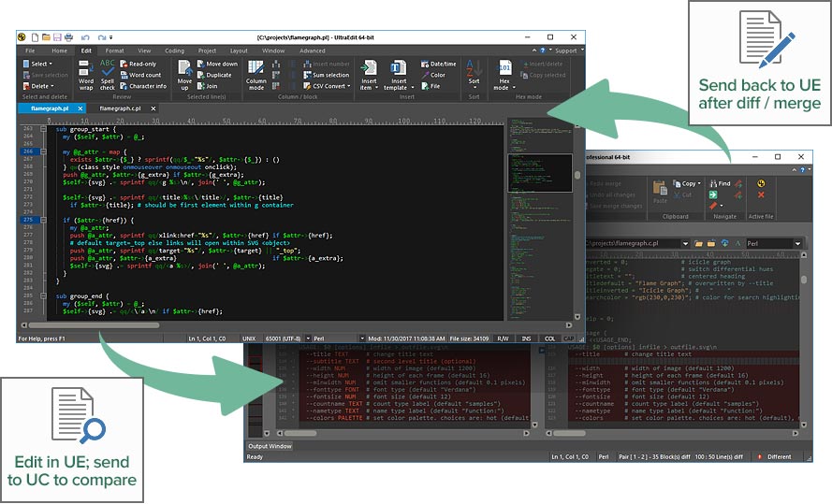Click the save icon in quick access toolbar
Viewport: 832px width, 504px height.
click(x=57, y=37)
